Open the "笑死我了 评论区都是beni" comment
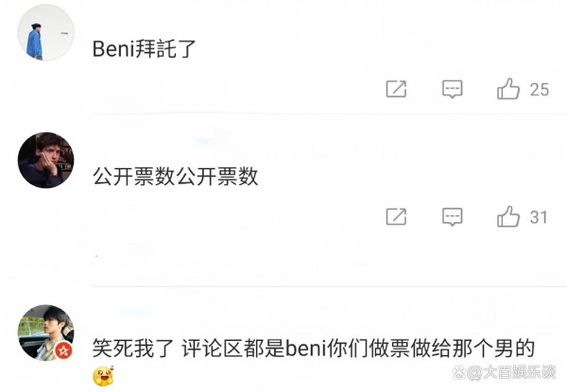Screen dimensions: 567x392 pyautogui.click(x=314, y=349)
